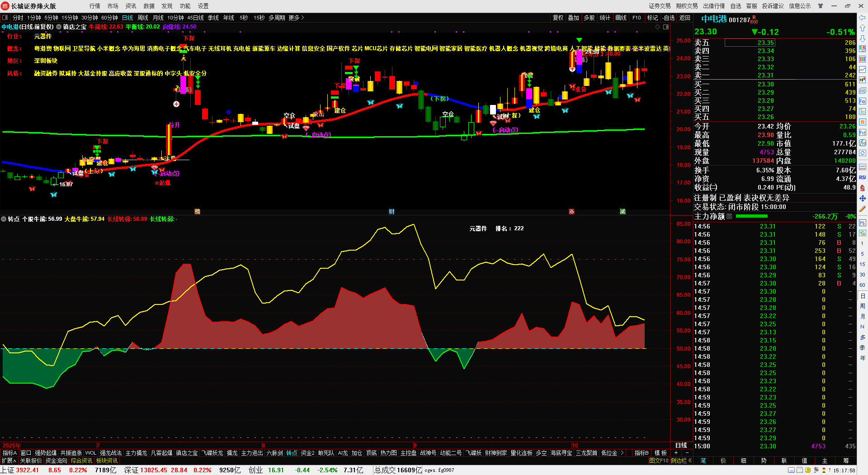Click the minus zoom button under 日线

687,453
